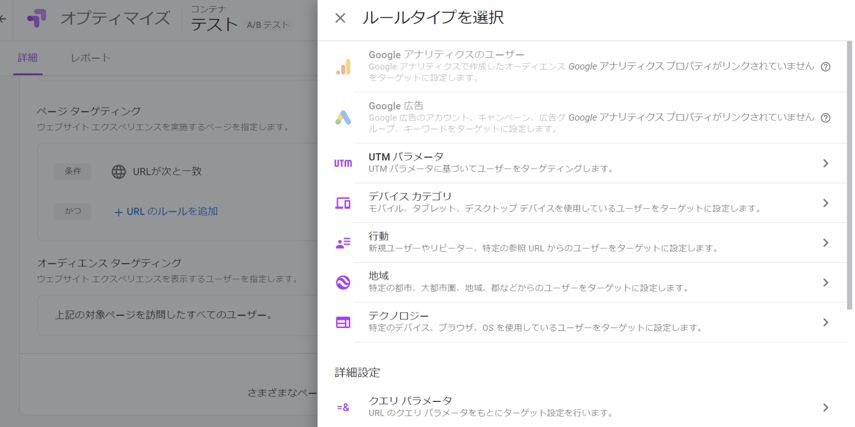Viewport: 855px width, 427px height.
Task: Expand the UTM パラメータ chevron
Action: pos(826,163)
